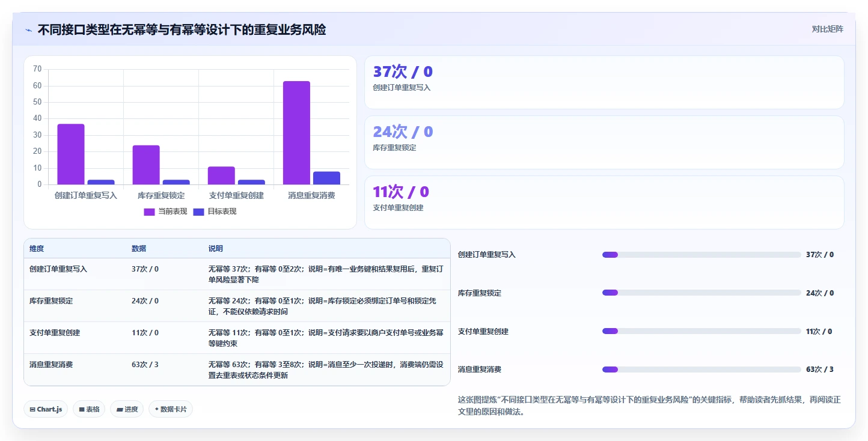The width and height of the screenshot is (868, 441).
Task: Click the purple 库存重复锁定 chart bar
Action: point(146,165)
